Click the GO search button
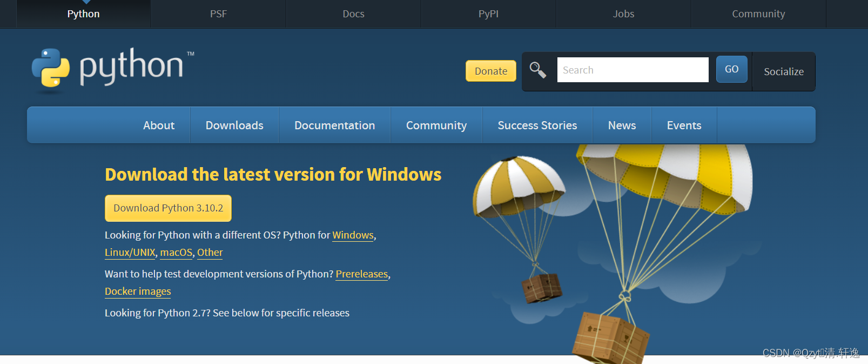868x364 pixels. (x=732, y=69)
